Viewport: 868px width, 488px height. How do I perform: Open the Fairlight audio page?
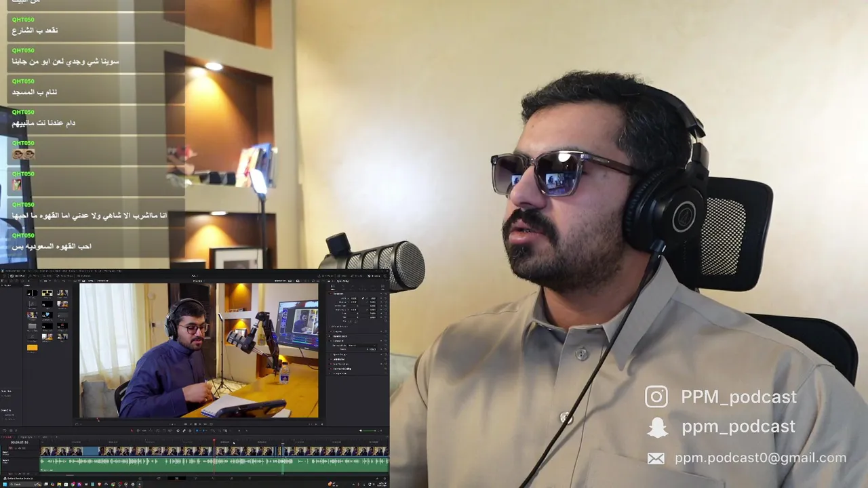tap(231, 478)
